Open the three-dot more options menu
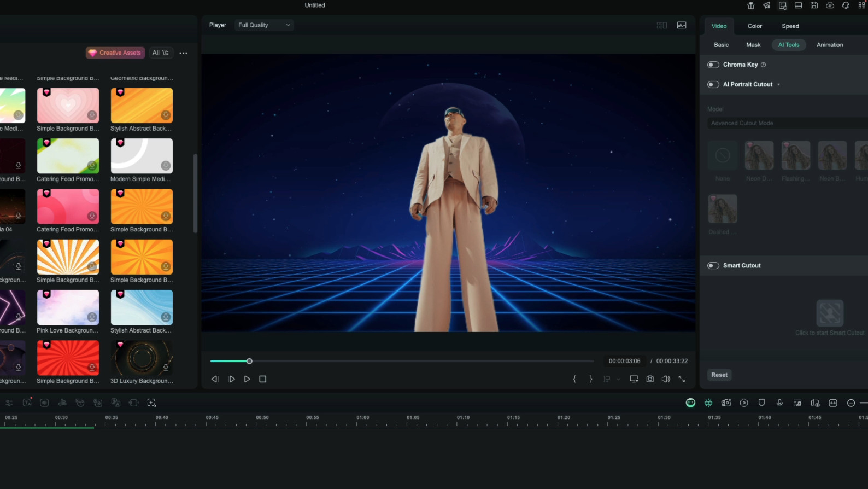 183,53
